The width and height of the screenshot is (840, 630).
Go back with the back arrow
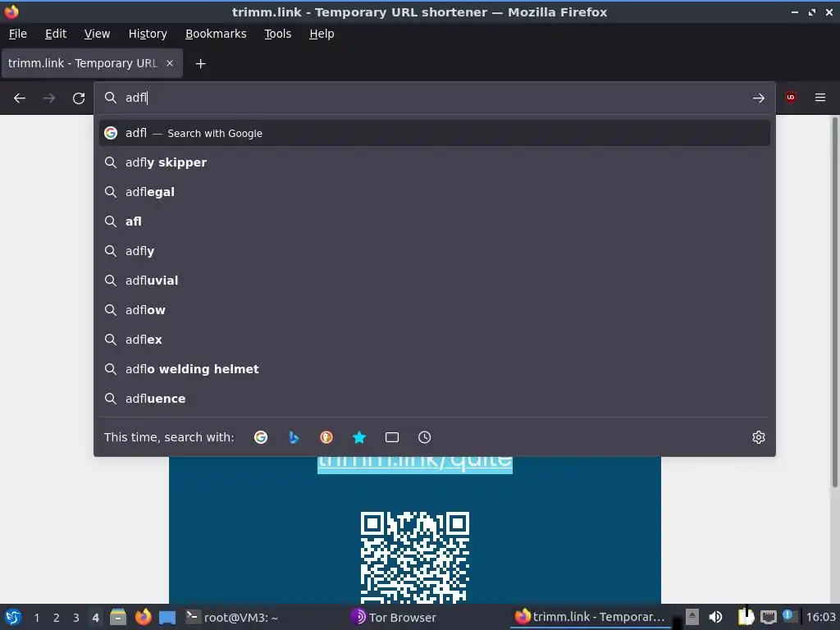click(x=20, y=98)
